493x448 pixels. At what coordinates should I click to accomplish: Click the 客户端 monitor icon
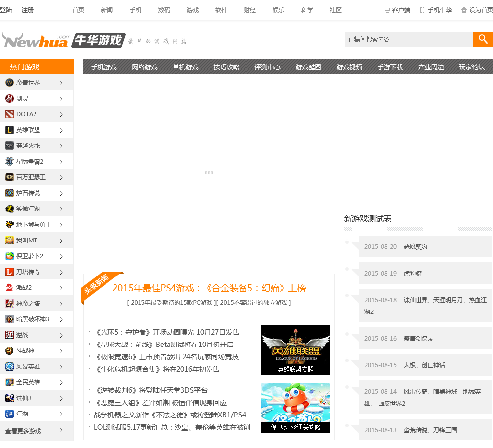(x=387, y=10)
